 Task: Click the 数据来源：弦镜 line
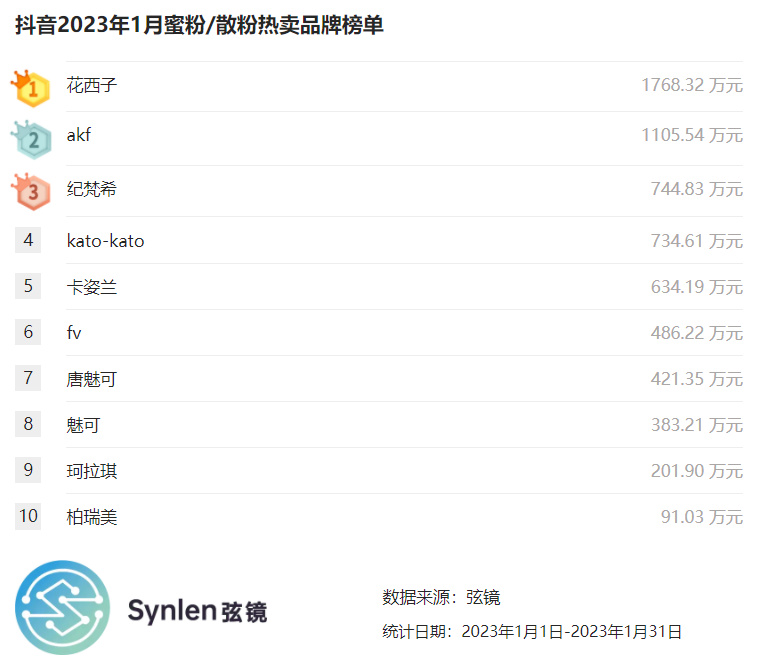pos(441,597)
